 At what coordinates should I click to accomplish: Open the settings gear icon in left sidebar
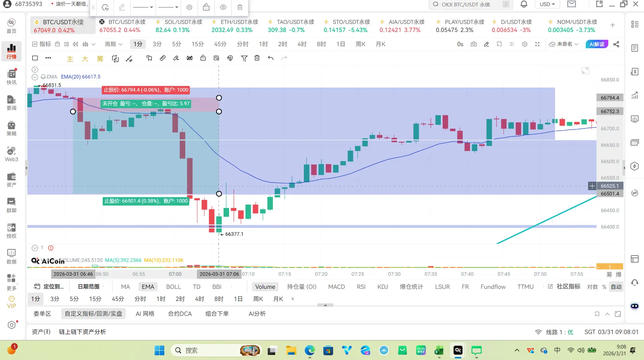coord(11,325)
